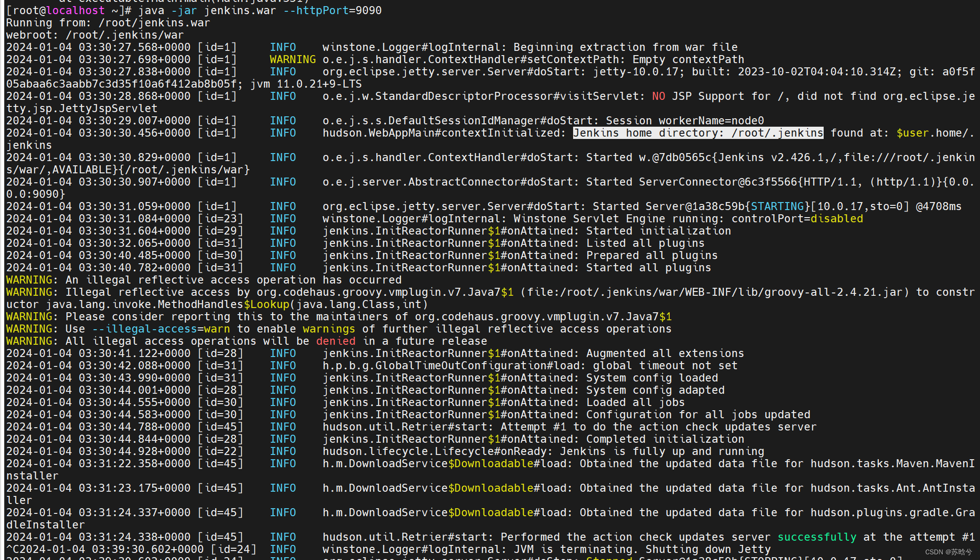The height and width of the screenshot is (560, 980).
Task: Click the 'JVM is terminating' log message
Action: pos(575,549)
